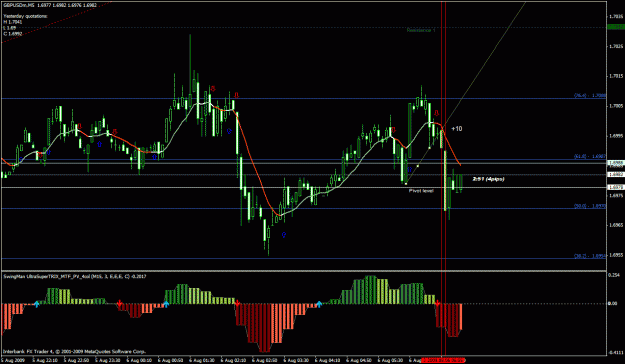Click the "6 Aug 05:30" time axis label
The width and height of the screenshot is (625, 364).
[x=391, y=360]
